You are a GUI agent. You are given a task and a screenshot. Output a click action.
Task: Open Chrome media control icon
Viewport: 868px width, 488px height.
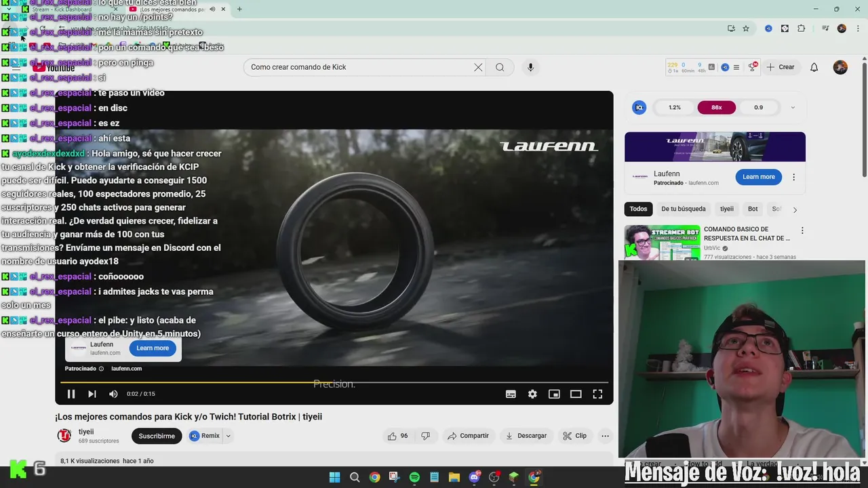825,28
